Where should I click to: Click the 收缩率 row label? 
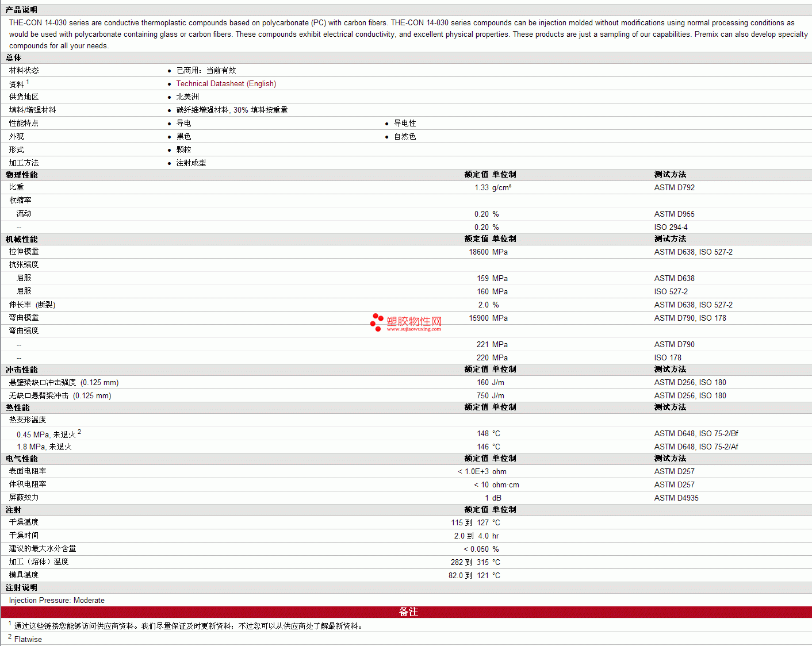(x=20, y=201)
